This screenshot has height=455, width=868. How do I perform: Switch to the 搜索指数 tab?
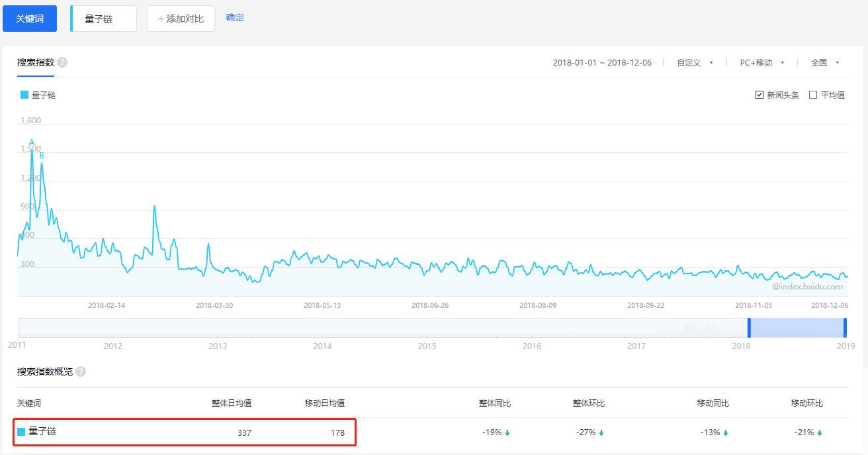click(x=36, y=62)
